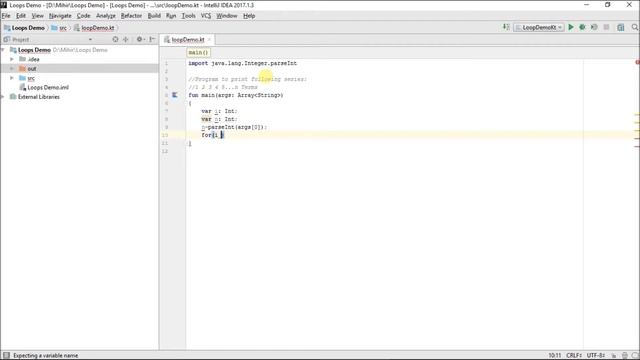Place cursor on 'n=parseInt(args[0])' line
Screen dimensions: 640x360
tap(233, 127)
